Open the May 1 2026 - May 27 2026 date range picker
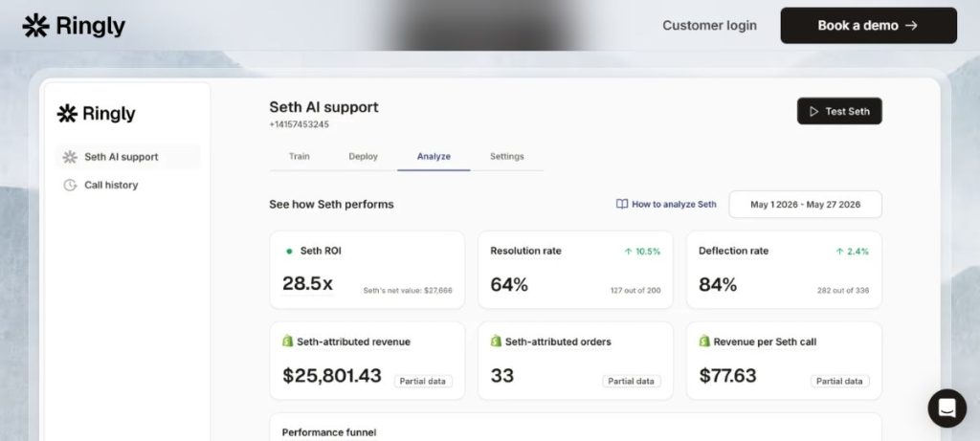 (805, 205)
